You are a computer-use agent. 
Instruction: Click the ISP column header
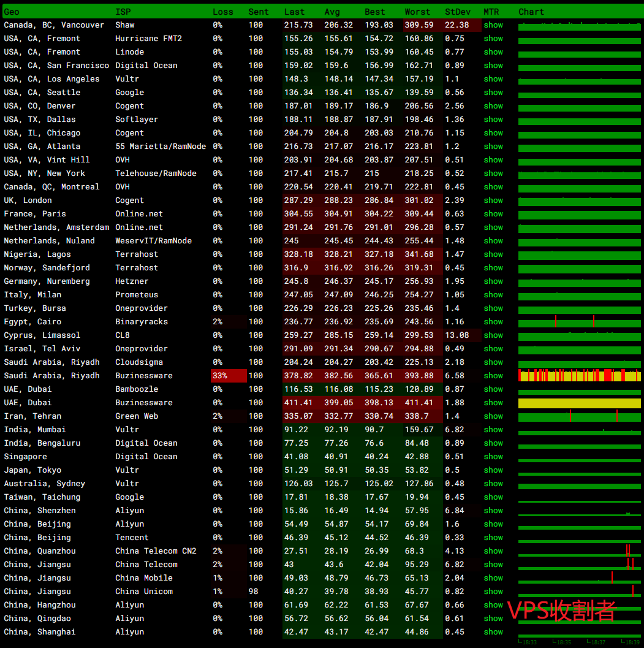click(x=123, y=12)
